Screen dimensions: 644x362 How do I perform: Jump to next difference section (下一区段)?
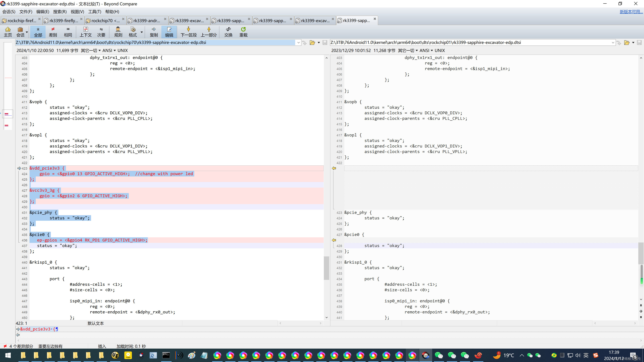pos(189,32)
